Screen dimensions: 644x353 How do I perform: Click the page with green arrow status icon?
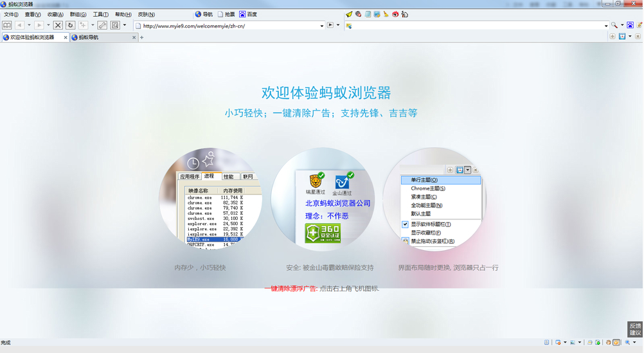[598, 342]
